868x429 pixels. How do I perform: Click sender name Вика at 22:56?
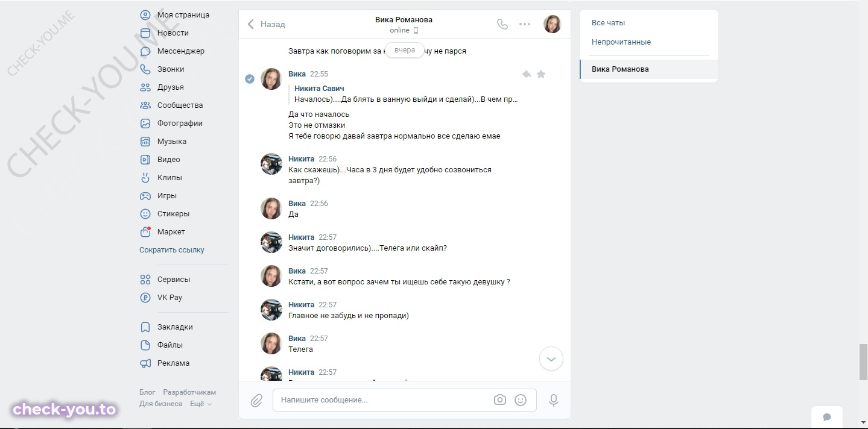click(297, 204)
